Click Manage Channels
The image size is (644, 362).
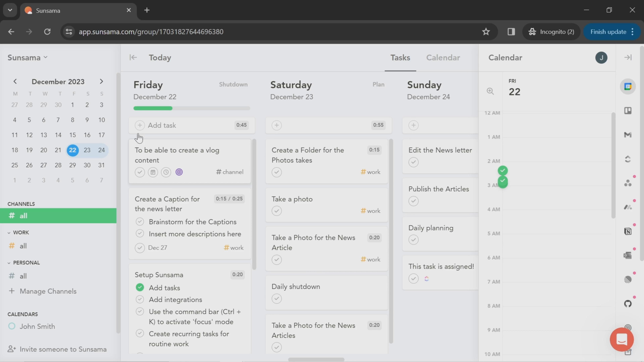tap(48, 291)
